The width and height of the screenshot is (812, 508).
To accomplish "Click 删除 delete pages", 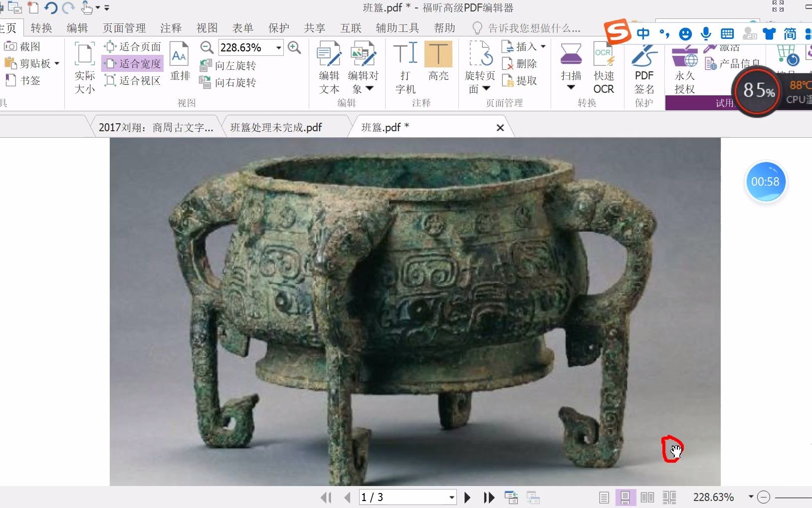I will pyautogui.click(x=520, y=64).
